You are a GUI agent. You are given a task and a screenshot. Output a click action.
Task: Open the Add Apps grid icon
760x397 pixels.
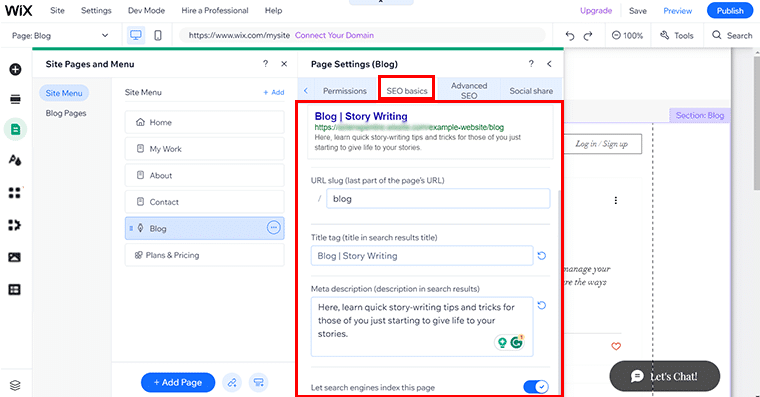15,192
